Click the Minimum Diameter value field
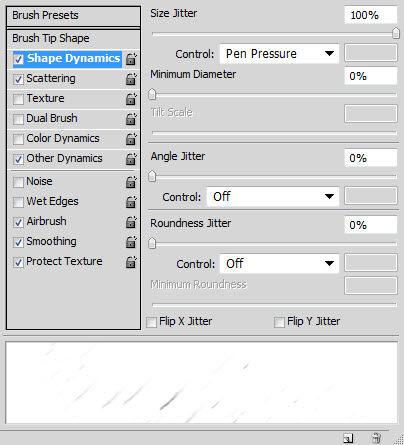Viewport: 404px width, 445px height. point(371,76)
